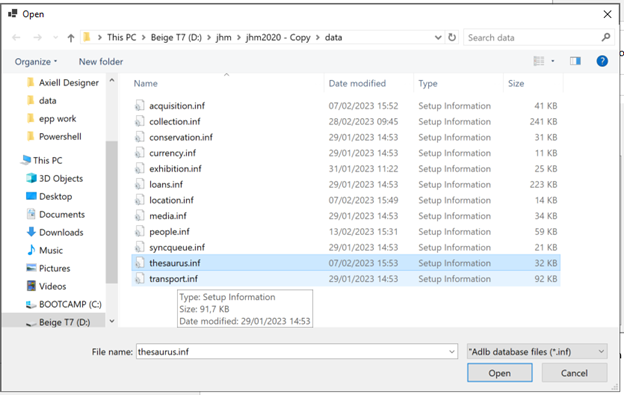
Task: Click the people.inf file icon
Action: point(139,231)
